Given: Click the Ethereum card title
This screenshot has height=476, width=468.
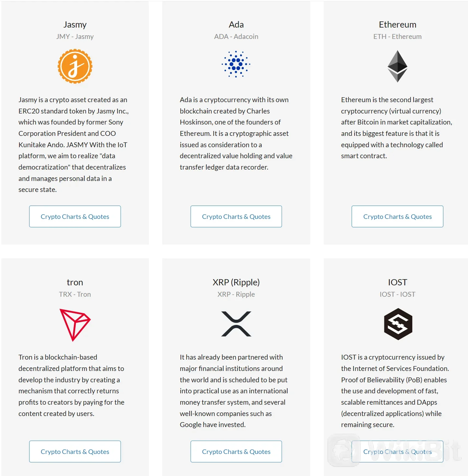Looking at the screenshot, I should tap(397, 25).
